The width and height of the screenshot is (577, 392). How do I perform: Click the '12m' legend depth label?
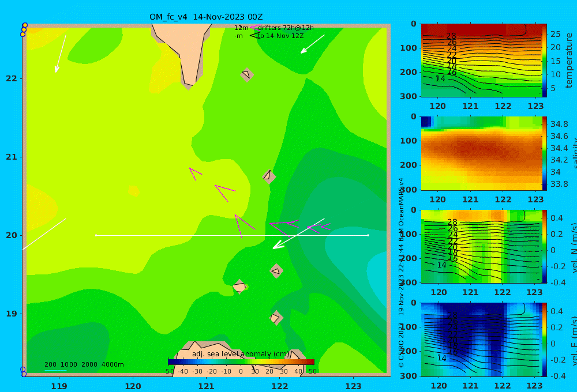[x=241, y=28]
